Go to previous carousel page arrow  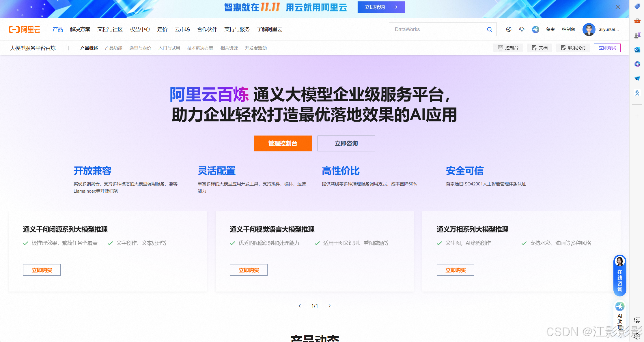[300, 306]
